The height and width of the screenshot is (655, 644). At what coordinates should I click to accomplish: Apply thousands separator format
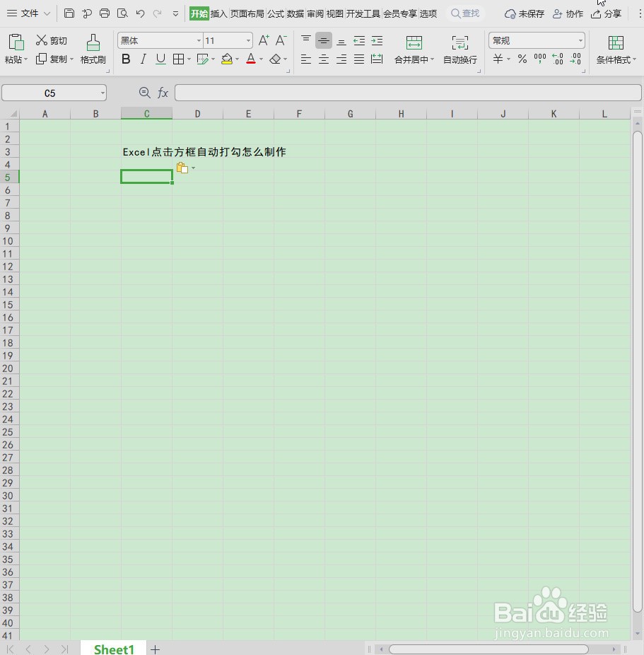click(x=540, y=59)
